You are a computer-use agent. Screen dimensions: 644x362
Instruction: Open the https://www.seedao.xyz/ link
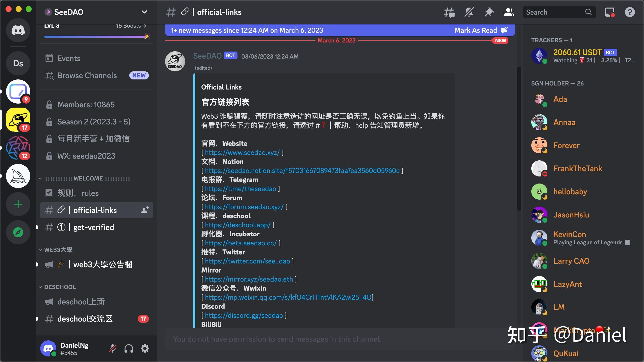(x=242, y=152)
